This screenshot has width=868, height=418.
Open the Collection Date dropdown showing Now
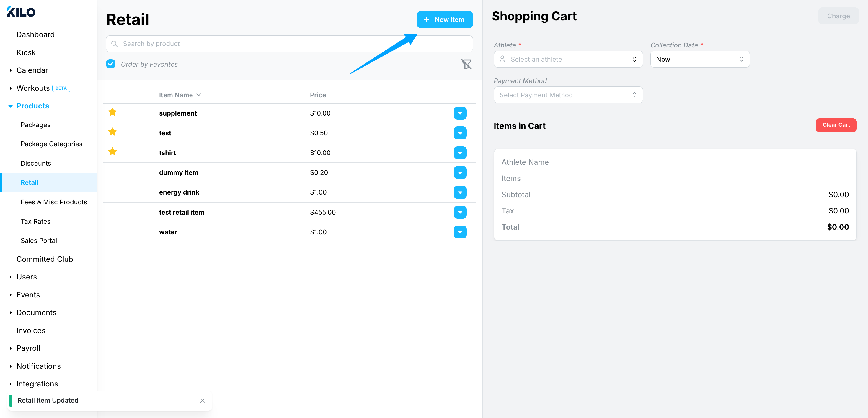pyautogui.click(x=700, y=59)
